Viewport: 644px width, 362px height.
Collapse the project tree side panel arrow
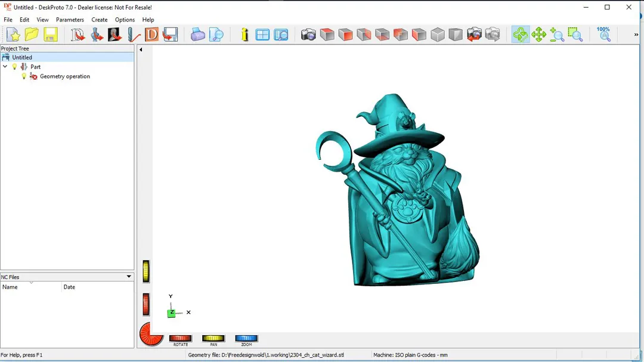point(141,49)
